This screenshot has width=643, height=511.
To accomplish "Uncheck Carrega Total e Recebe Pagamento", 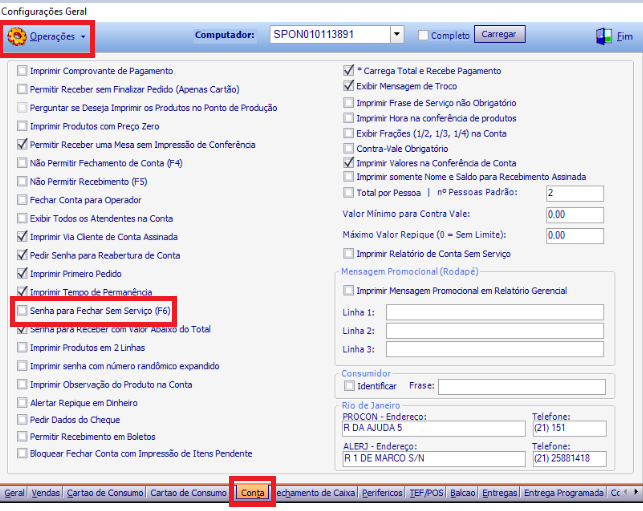I will click(x=349, y=71).
